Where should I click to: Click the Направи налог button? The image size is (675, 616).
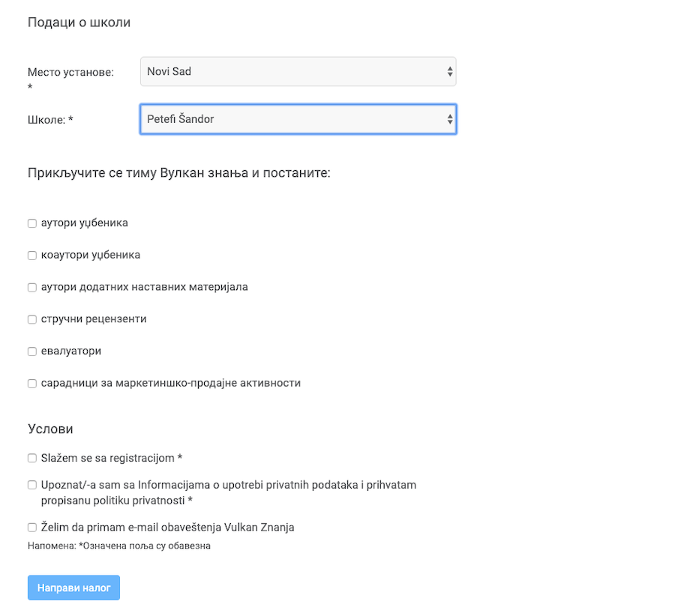click(x=73, y=588)
